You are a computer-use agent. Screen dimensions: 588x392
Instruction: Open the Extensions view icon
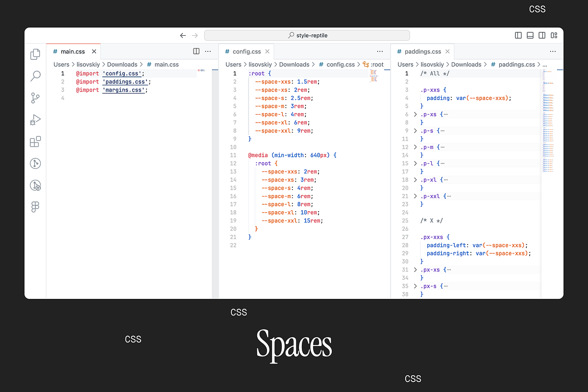35,142
